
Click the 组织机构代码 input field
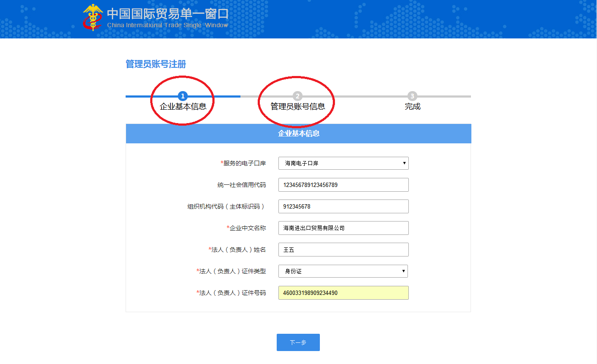(343, 206)
